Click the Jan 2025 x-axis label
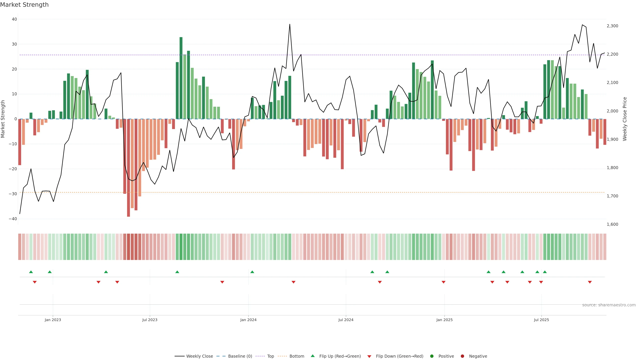Image resolution: width=644 pixels, height=362 pixels. point(444,320)
